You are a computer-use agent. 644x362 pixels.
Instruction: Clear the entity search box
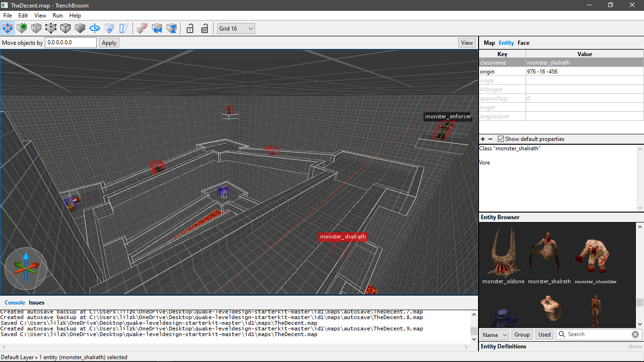click(636, 334)
